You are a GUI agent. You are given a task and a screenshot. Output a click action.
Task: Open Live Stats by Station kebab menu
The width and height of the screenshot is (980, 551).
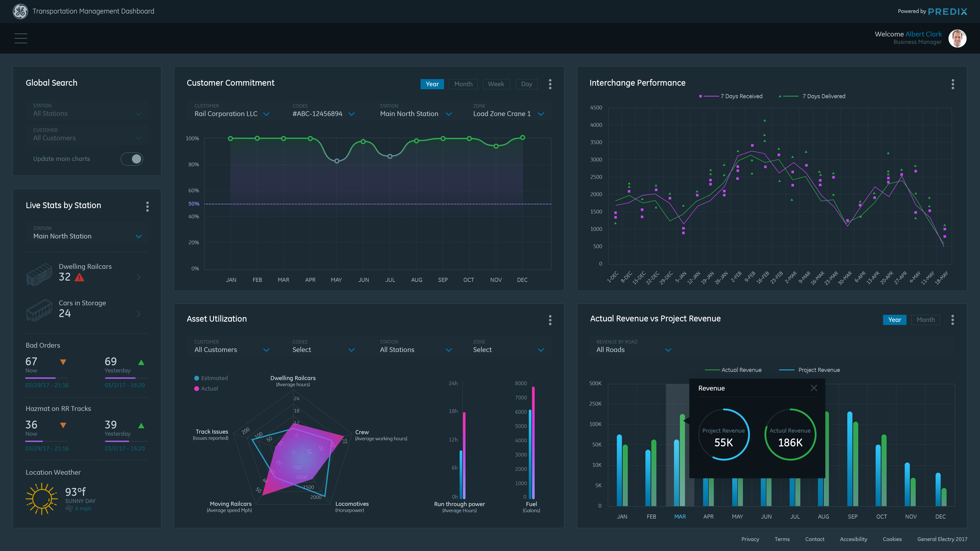pos(147,206)
